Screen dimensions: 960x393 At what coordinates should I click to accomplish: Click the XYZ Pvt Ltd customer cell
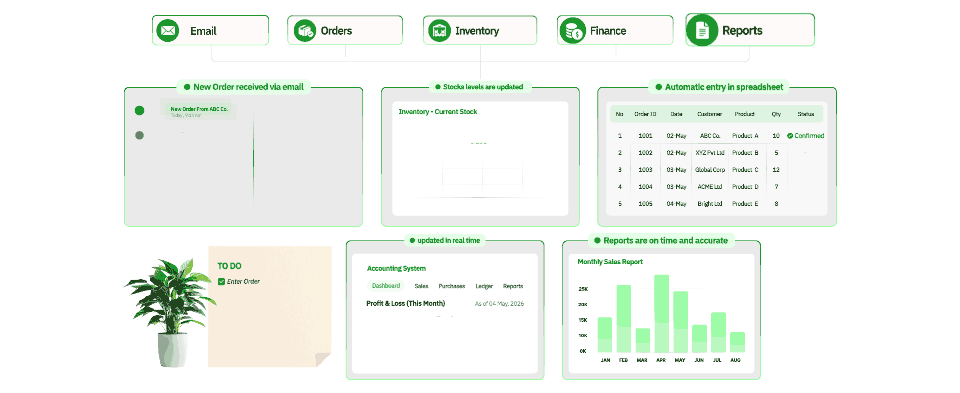[x=710, y=153]
